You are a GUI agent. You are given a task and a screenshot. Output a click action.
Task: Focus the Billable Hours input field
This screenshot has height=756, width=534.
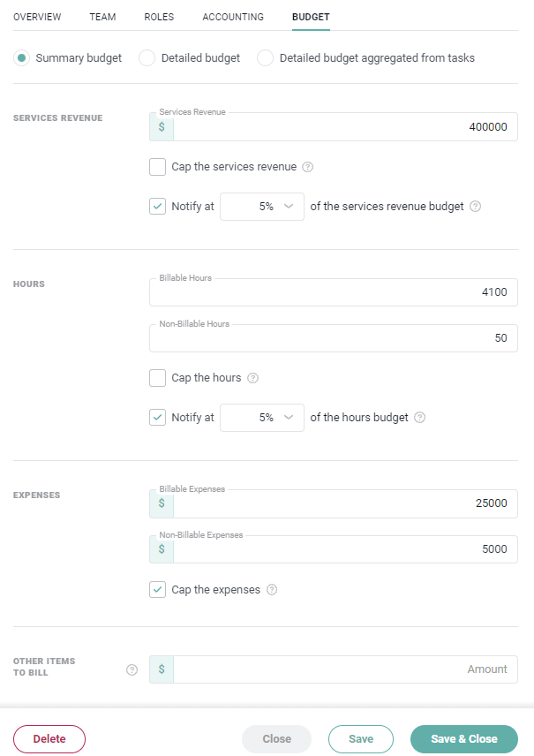coord(334,292)
